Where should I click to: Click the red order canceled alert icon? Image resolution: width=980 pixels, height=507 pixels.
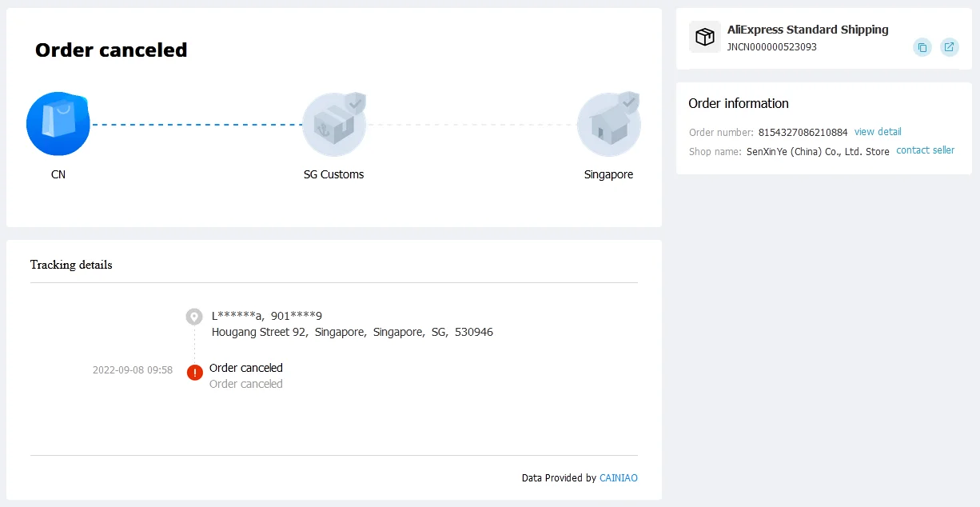point(195,373)
